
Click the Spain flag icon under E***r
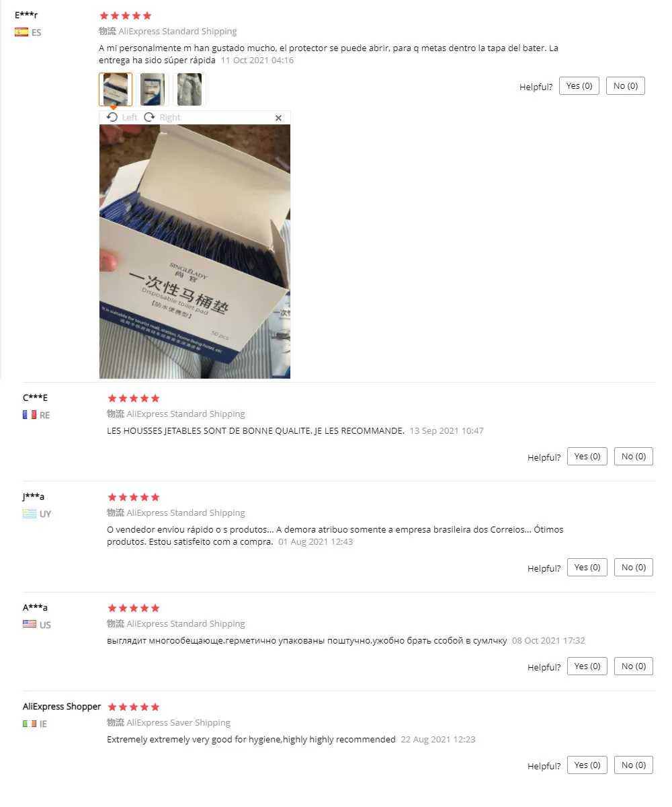[x=22, y=32]
